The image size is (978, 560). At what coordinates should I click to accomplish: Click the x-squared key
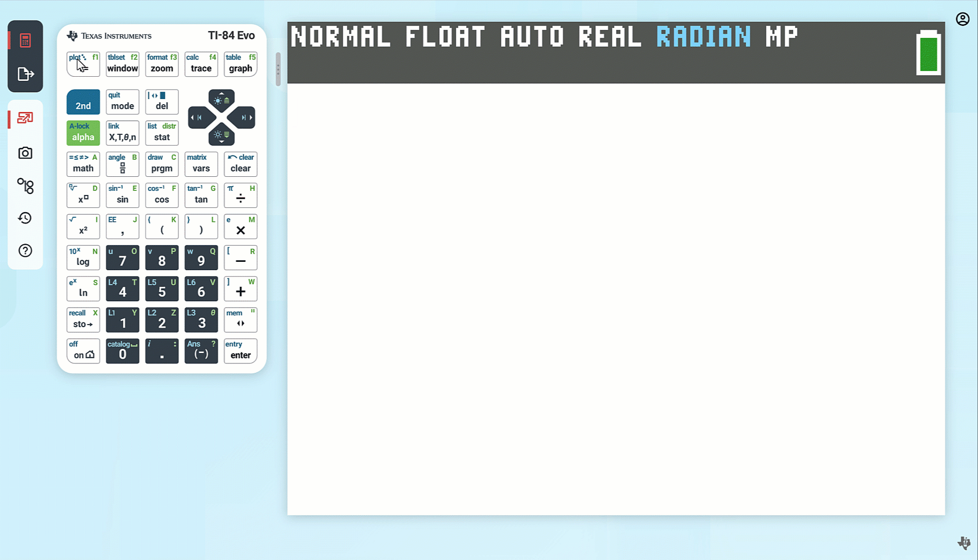coord(83,226)
